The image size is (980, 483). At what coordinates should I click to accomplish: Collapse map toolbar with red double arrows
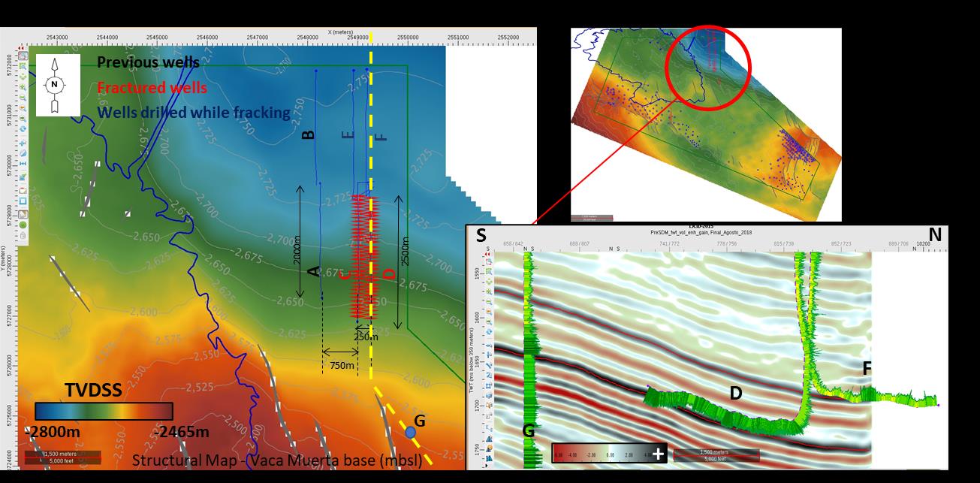[x=22, y=48]
